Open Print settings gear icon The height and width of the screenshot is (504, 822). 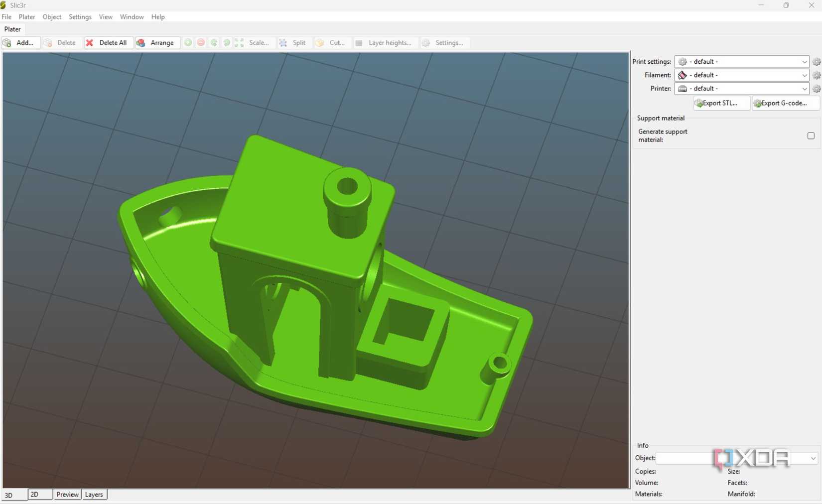[817, 62]
